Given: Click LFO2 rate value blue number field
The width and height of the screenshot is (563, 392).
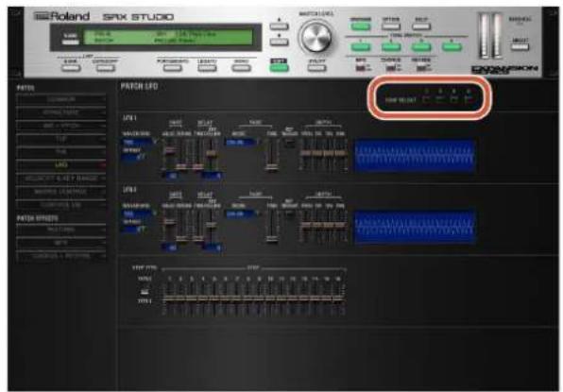Looking at the screenshot, I should (x=171, y=247).
